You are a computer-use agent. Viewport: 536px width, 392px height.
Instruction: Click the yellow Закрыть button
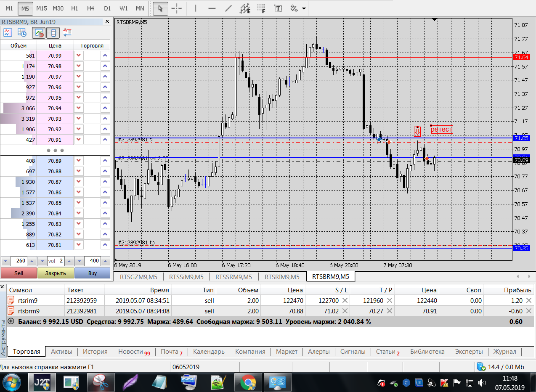[x=56, y=273]
